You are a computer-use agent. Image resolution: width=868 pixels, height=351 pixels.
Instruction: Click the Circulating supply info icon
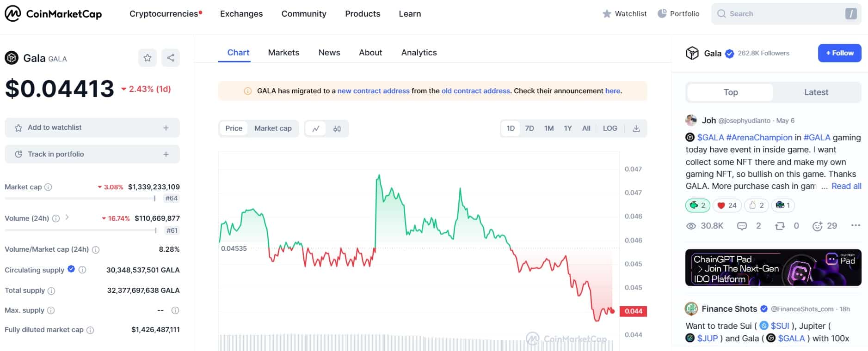point(82,270)
